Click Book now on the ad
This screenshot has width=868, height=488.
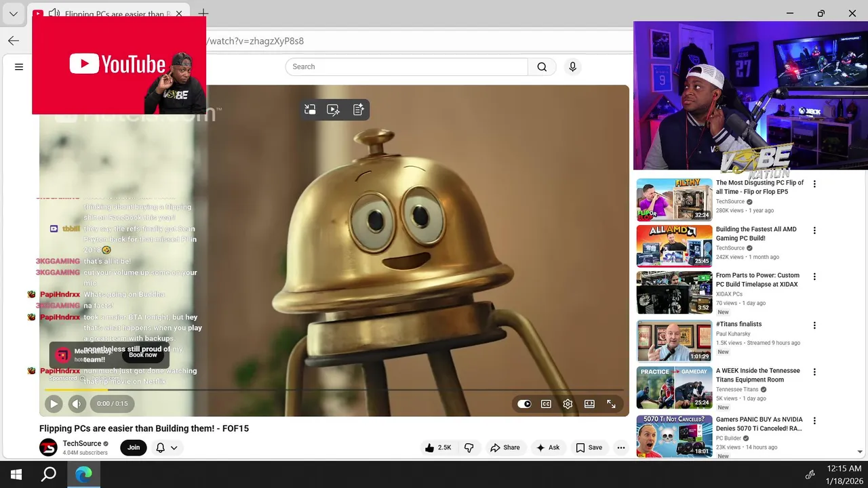click(x=143, y=354)
